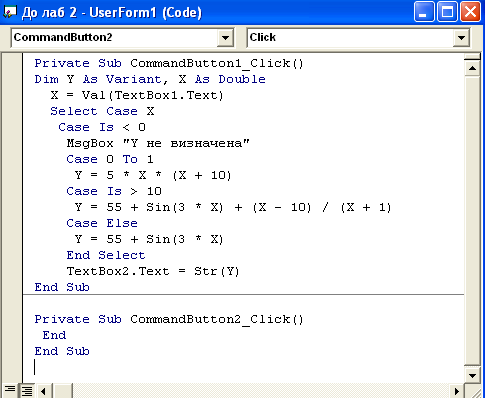The image size is (485, 398).
Task: Click the Click procedure combo box field
Action: coord(358,38)
